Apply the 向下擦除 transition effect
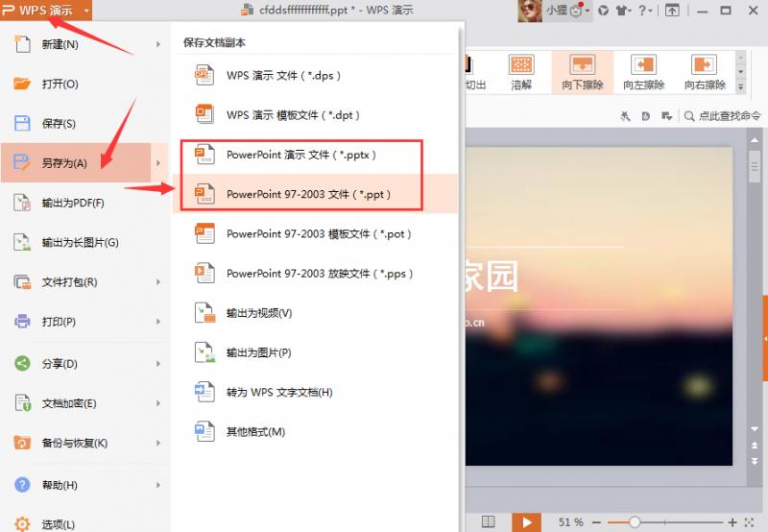The width and height of the screenshot is (768, 532). coord(583,72)
